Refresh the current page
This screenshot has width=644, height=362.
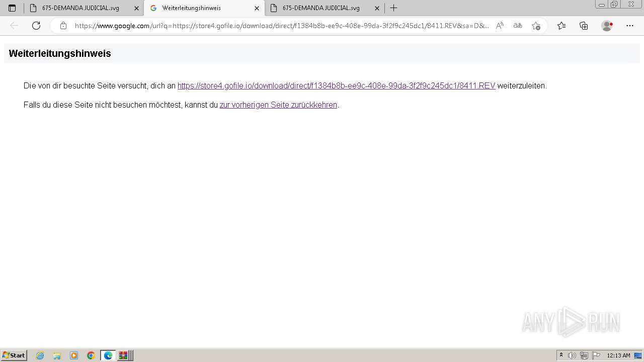(x=36, y=26)
